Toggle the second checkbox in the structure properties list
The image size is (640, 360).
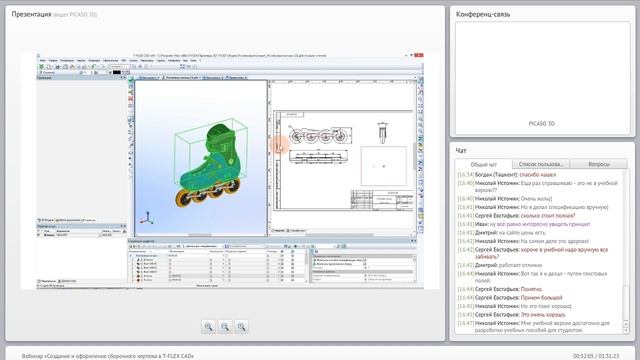(x=365, y=264)
